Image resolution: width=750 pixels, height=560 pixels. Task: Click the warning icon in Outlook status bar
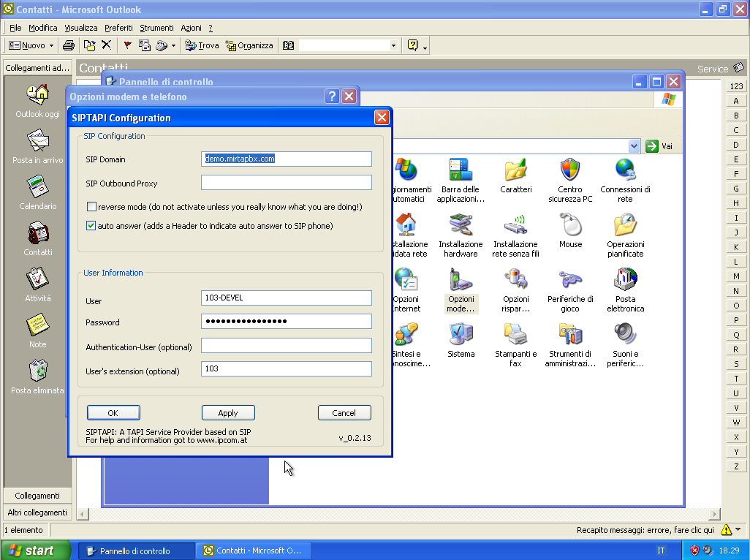[x=726, y=530]
